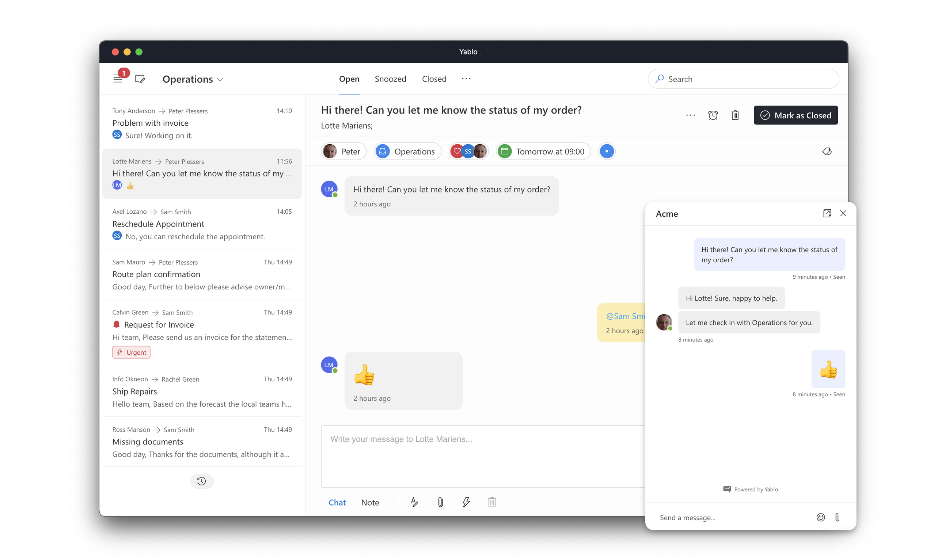This screenshot has width=942, height=560.
Task: Click the tag label icon
Action: point(827,151)
